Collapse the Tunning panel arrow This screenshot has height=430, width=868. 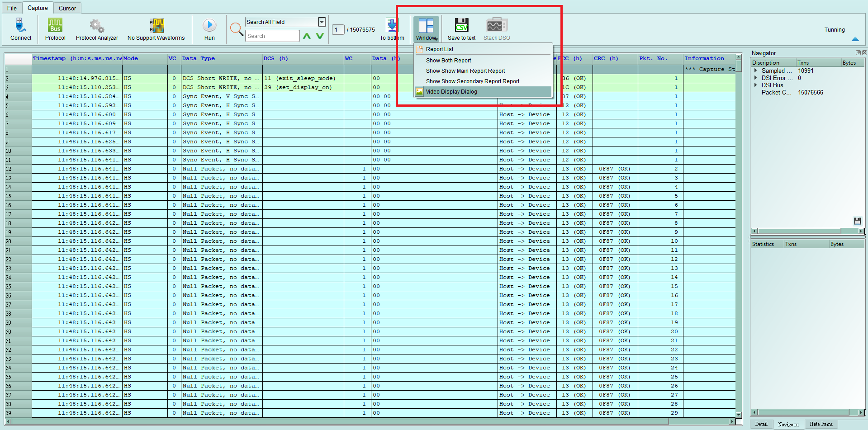click(x=855, y=39)
